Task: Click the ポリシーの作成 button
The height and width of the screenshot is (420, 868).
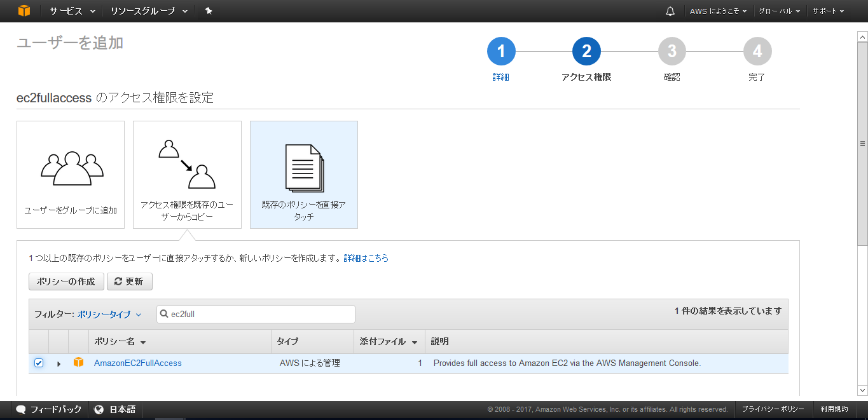Action: (66, 281)
